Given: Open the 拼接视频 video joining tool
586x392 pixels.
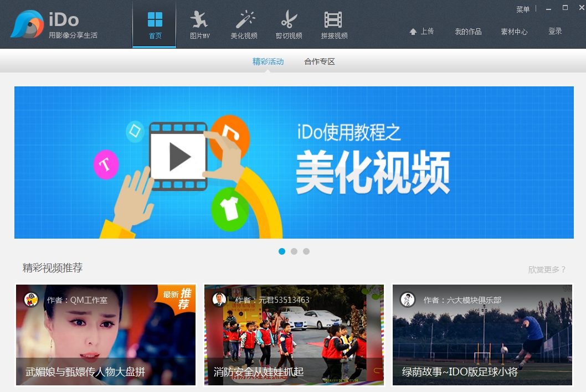Looking at the screenshot, I should click(333, 23).
